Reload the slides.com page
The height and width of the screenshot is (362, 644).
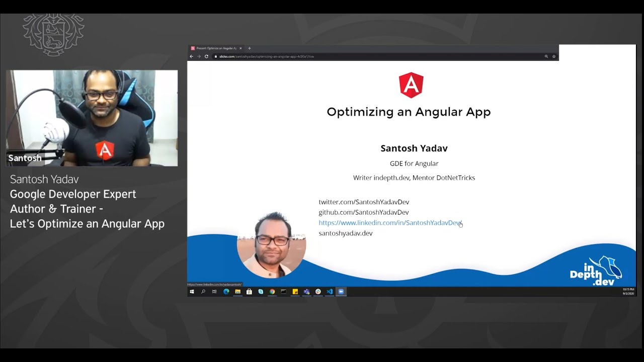(x=206, y=56)
